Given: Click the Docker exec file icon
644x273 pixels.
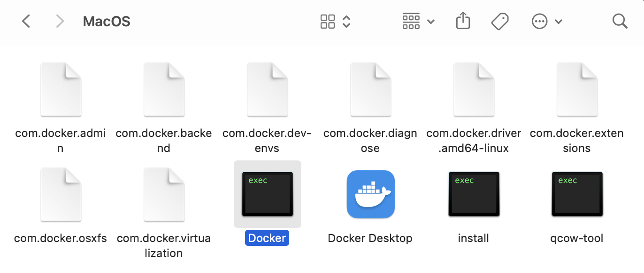Looking at the screenshot, I should coord(267,194).
